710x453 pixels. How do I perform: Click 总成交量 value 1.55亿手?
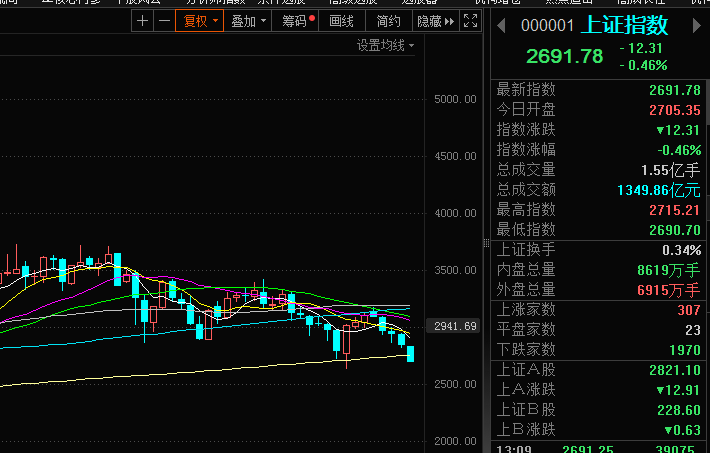pyautogui.click(x=671, y=170)
